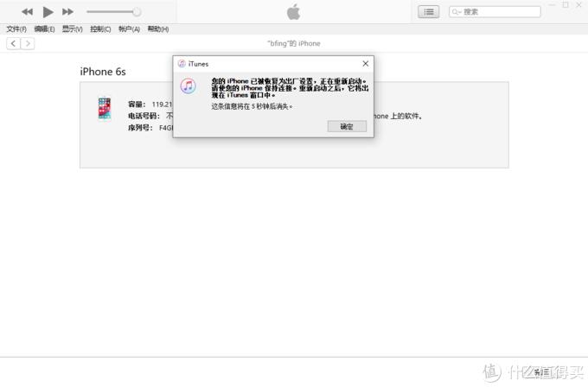The image size is (588, 387).
Task: Minimize the iTunes main window
Action: 552,5
